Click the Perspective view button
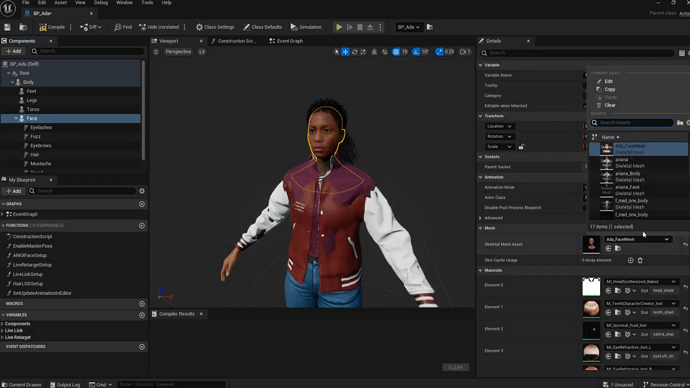This screenshot has height=388, width=690. tap(178, 52)
